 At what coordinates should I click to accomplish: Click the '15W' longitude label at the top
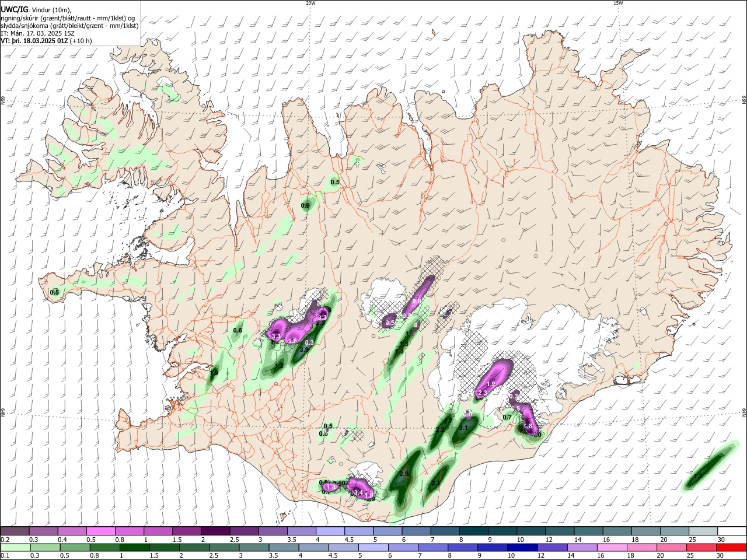(x=618, y=3)
